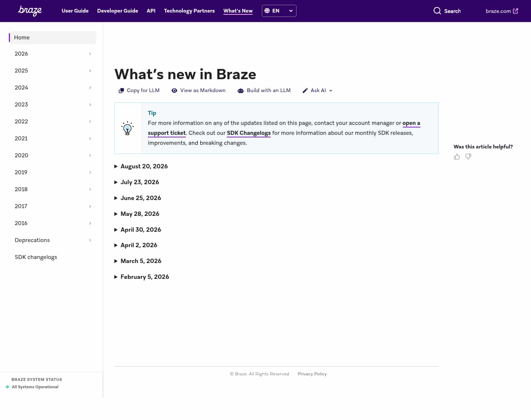Image resolution: width=531 pixels, height=420 pixels.
Task: Open the Ask AI dropdown arrow
Action: click(x=331, y=91)
